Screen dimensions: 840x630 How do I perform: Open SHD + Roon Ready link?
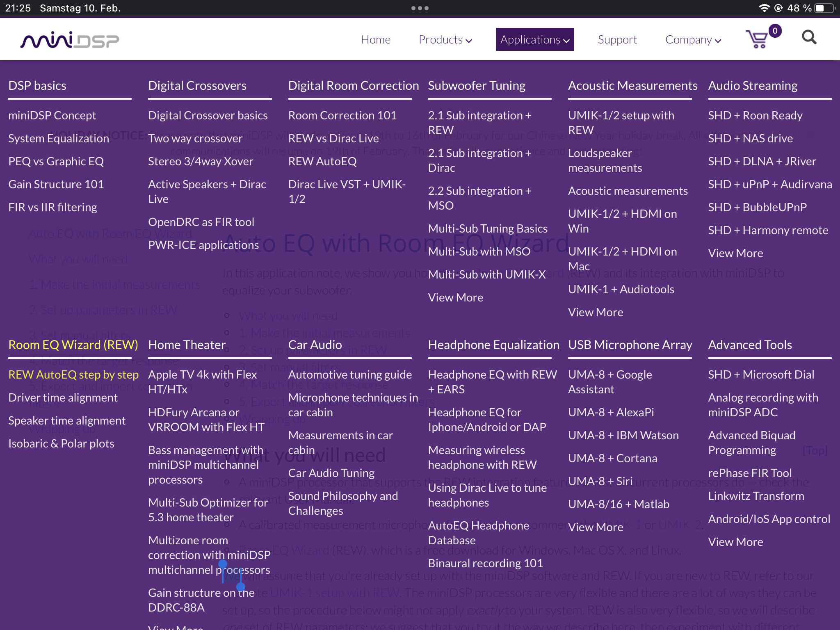[755, 115]
